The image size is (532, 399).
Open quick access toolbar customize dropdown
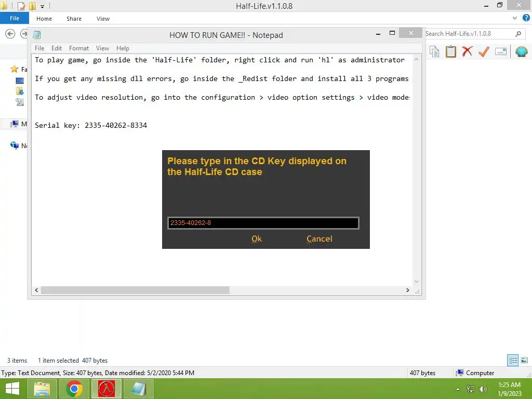(43, 6)
